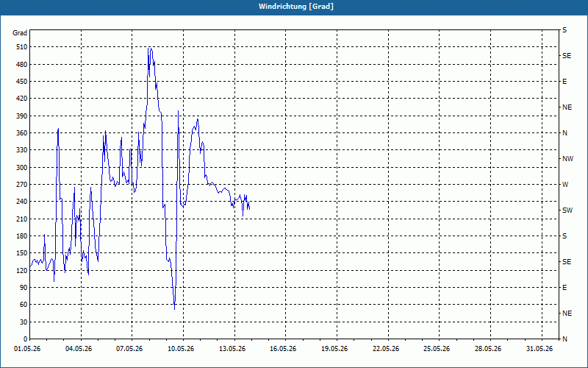Click the date label "31.05.26"
The width and height of the screenshot is (588, 368).
[539, 349]
